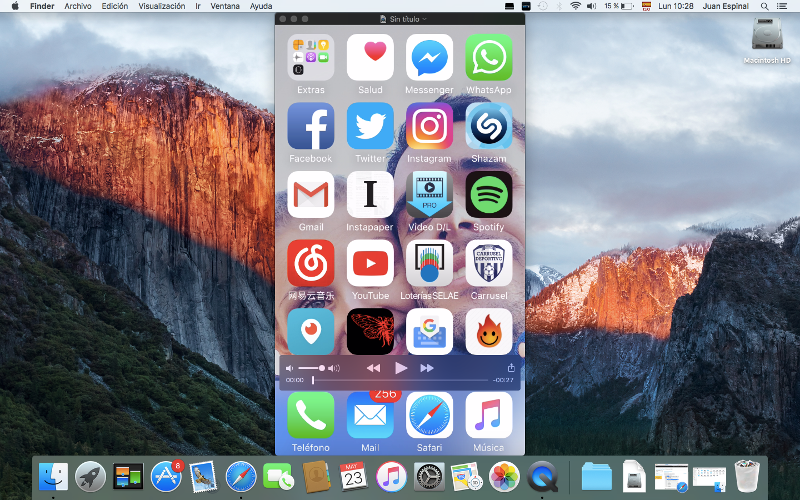This screenshot has height=500, width=800.
Task: Open iTunes in the Dock
Action: 391,477
